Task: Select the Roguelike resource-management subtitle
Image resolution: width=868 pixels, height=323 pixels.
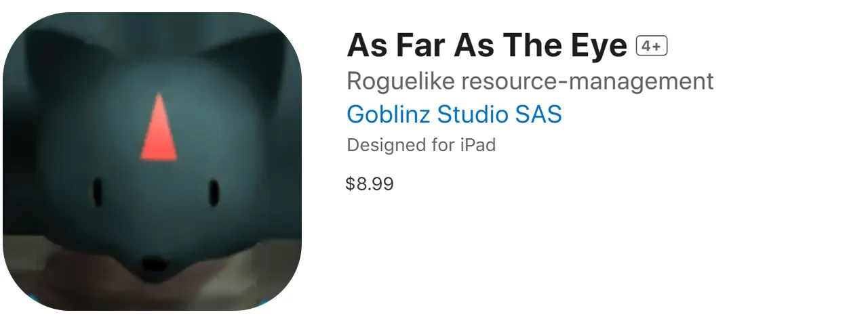Action: (530, 81)
